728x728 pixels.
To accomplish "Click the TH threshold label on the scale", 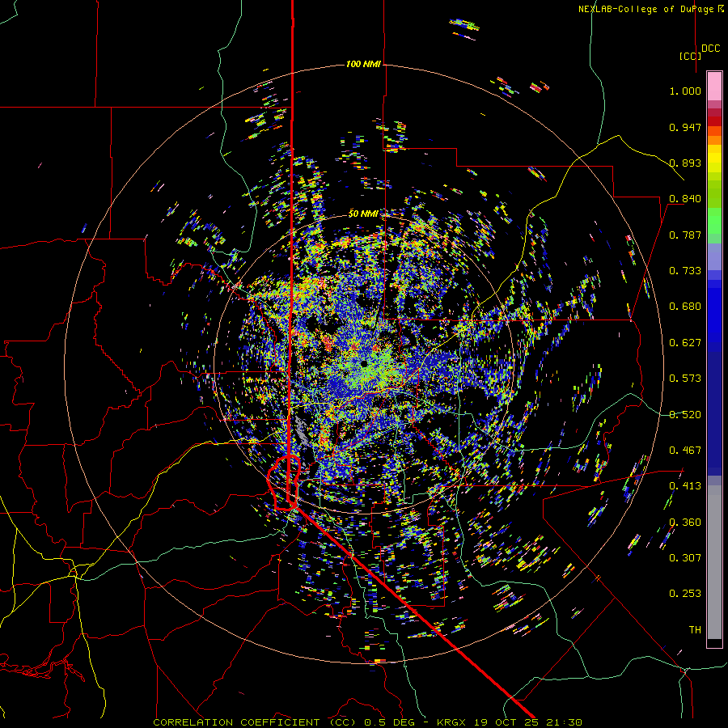I will (x=695, y=630).
